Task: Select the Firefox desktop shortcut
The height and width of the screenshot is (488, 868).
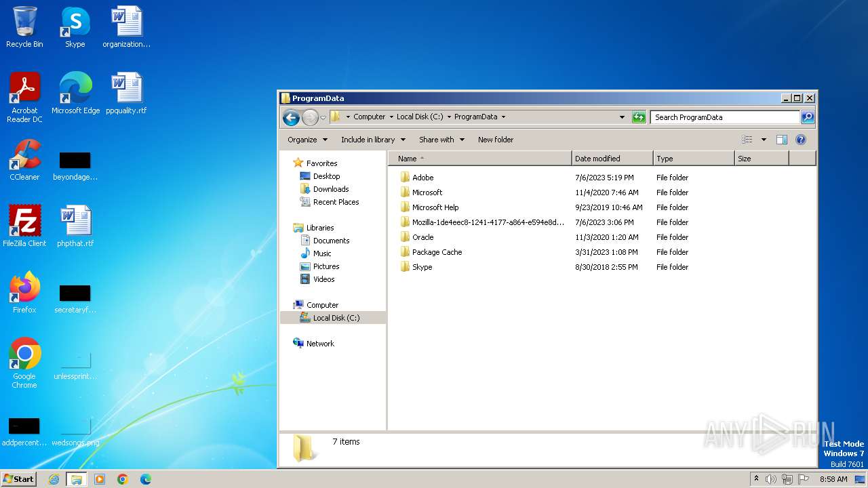Action: coord(24,293)
